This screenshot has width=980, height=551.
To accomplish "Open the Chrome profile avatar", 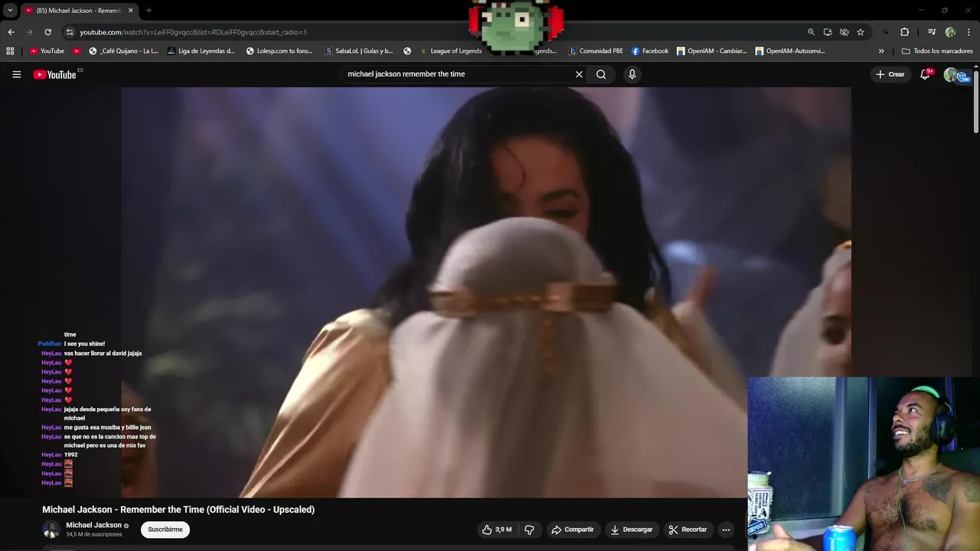I will (x=950, y=32).
